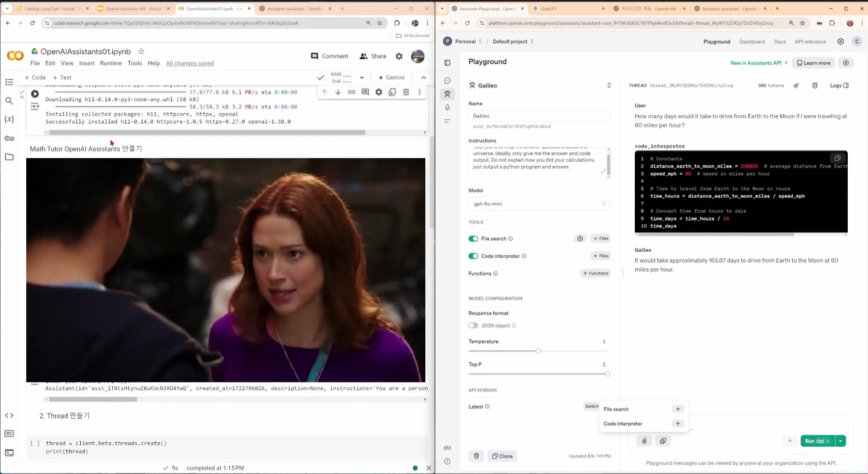
Task: Open Colab secrets key icon
Action: 9,138
